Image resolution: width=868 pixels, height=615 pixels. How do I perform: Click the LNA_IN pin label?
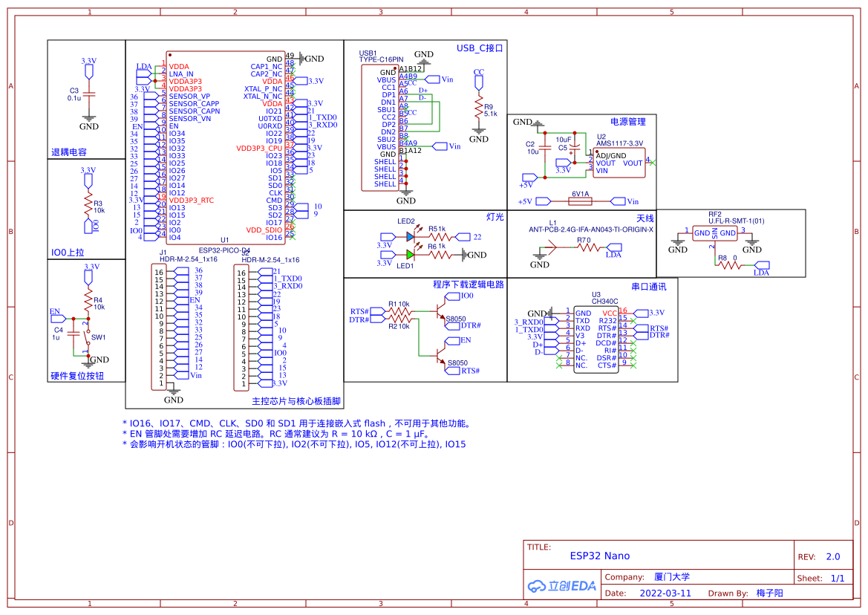point(181,74)
